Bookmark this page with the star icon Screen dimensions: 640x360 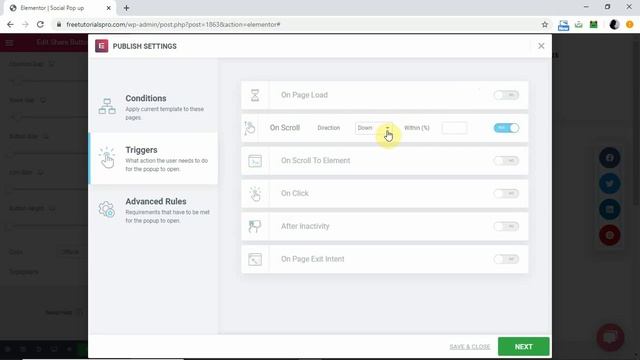544,24
